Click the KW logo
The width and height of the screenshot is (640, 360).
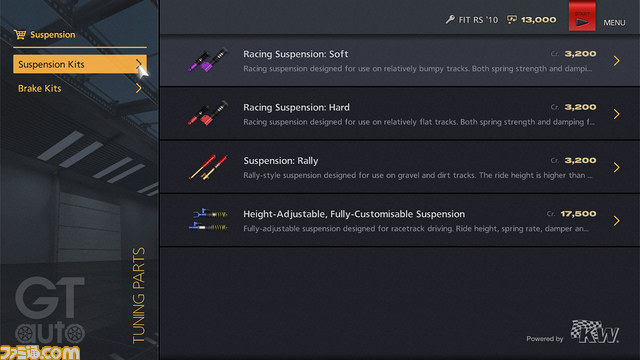595,331
